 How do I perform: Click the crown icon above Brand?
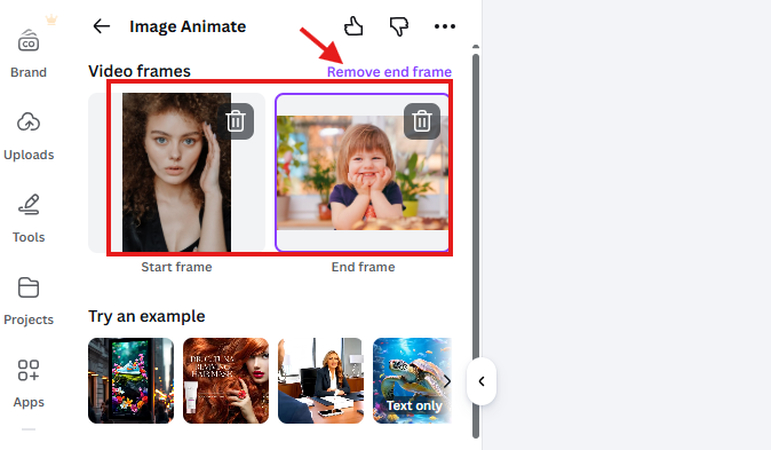(51, 20)
